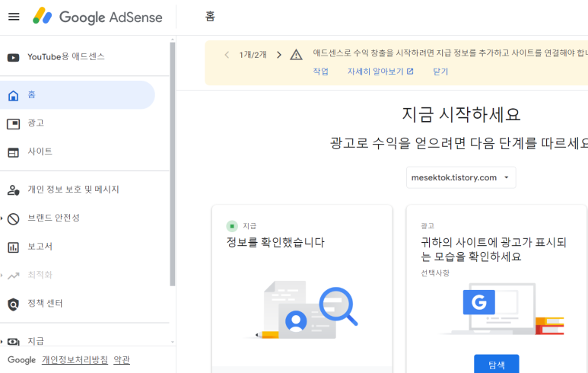Image resolution: width=588 pixels, height=373 pixels.
Task: Expand the 최적화 submenu arrow
Action: click(2, 275)
